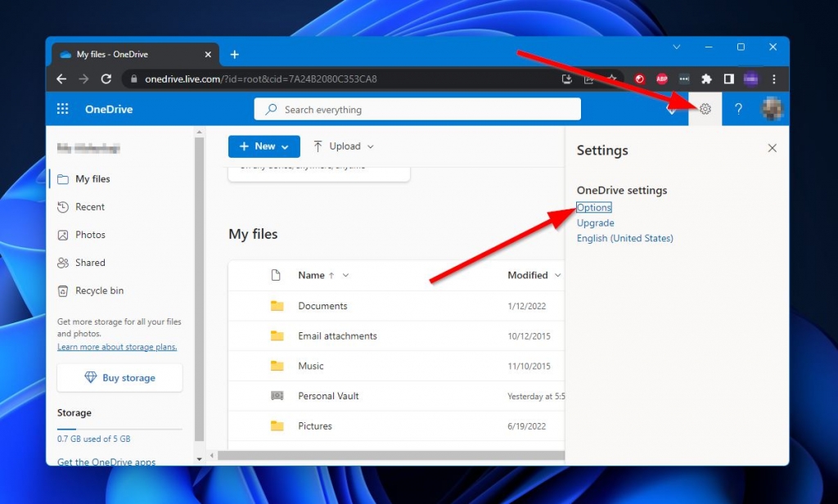This screenshot has width=838, height=504.
Task: Click the Options link under OneDrive settings
Action: click(593, 207)
